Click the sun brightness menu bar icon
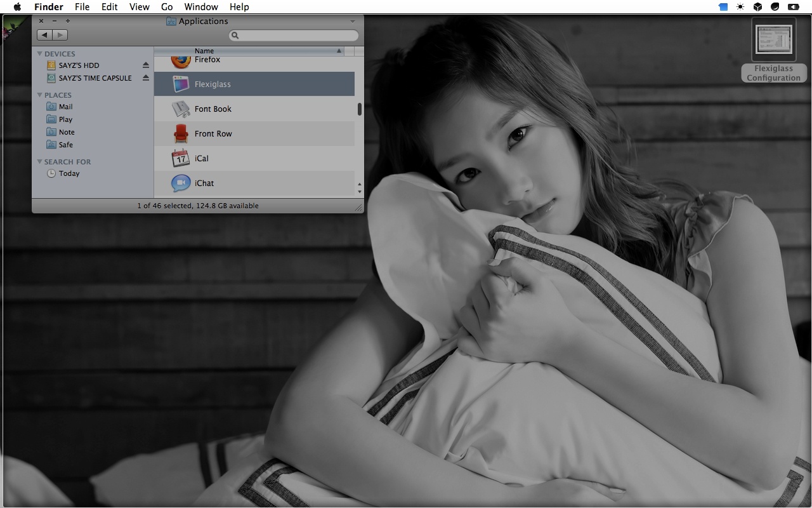The image size is (812, 508). click(740, 7)
